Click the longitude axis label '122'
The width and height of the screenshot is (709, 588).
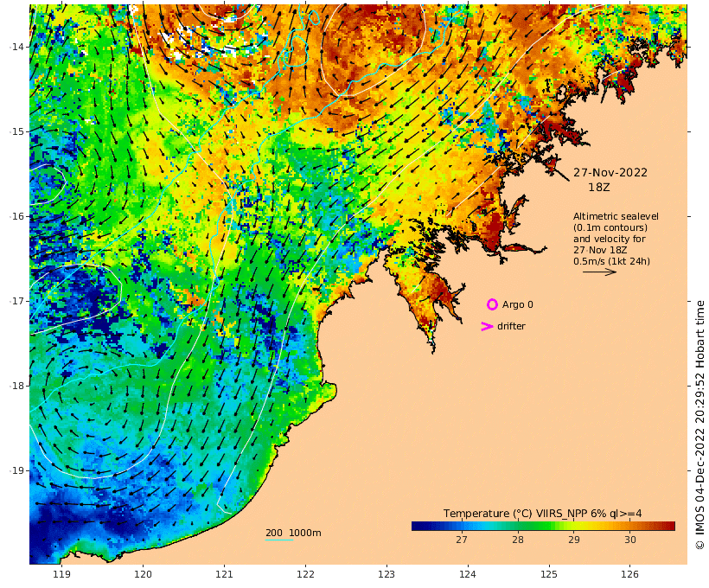click(305, 574)
